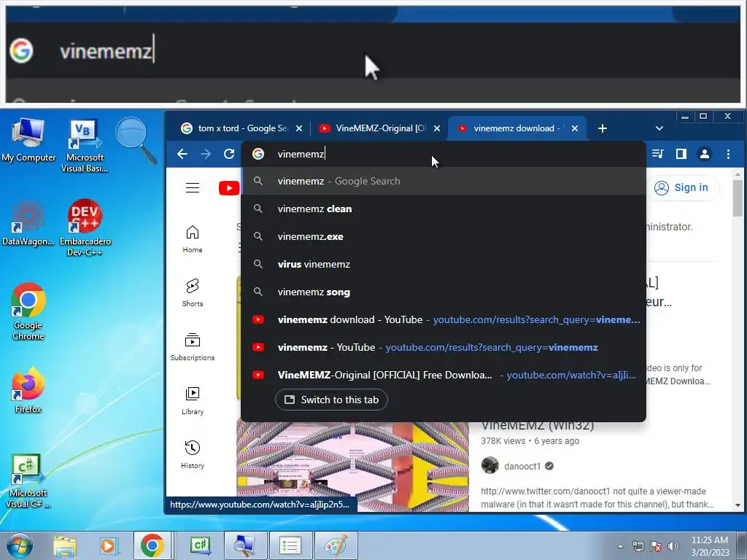Image resolution: width=747 pixels, height=560 pixels.
Task: Click the scrollbar down arrow
Action: (738, 505)
